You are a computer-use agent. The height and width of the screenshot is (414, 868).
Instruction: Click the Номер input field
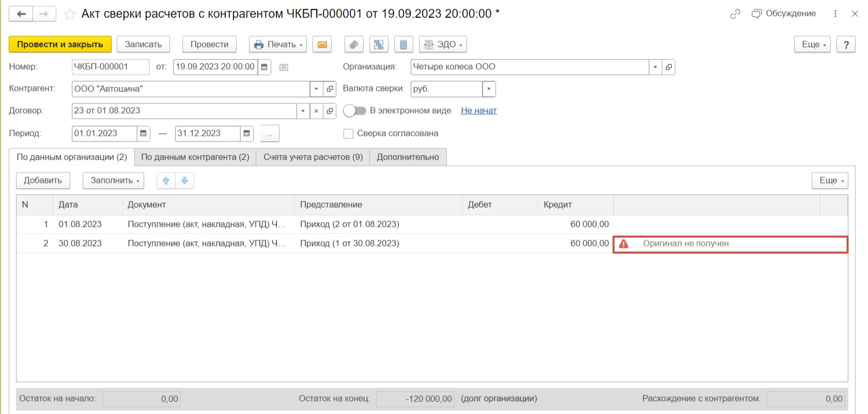(x=110, y=67)
